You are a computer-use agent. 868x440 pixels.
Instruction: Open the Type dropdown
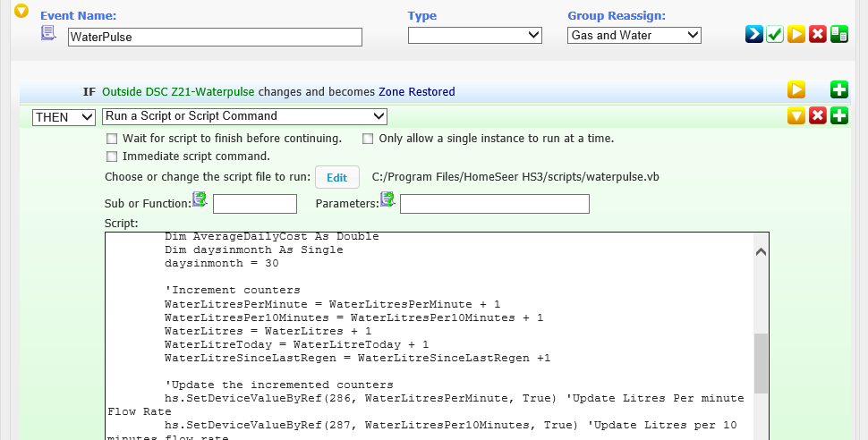[x=474, y=35]
